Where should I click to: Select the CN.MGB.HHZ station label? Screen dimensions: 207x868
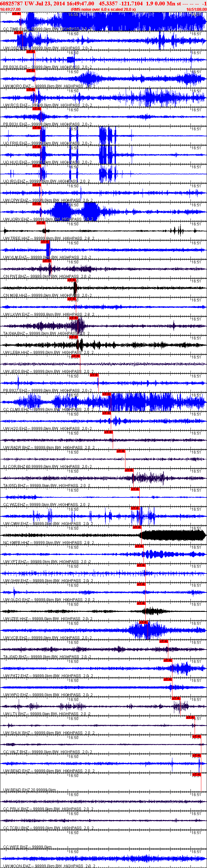click(47, 295)
